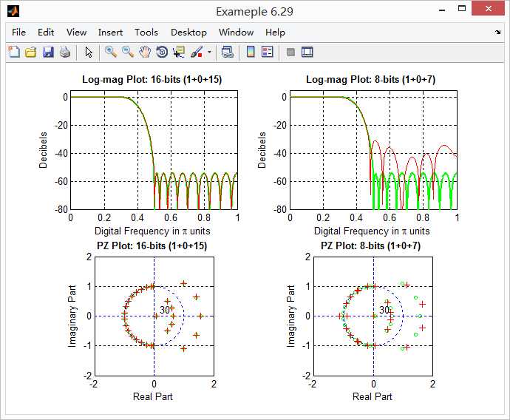Image resolution: width=510 pixels, height=420 pixels.
Task: Minimize the Exameple 6.29 figure window
Action: tap(442, 10)
